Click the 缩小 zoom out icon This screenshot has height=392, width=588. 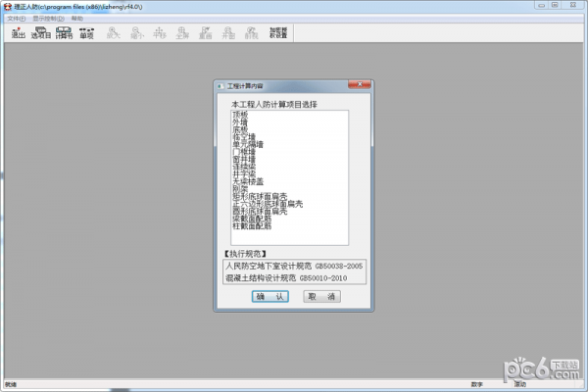click(x=137, y=33)
